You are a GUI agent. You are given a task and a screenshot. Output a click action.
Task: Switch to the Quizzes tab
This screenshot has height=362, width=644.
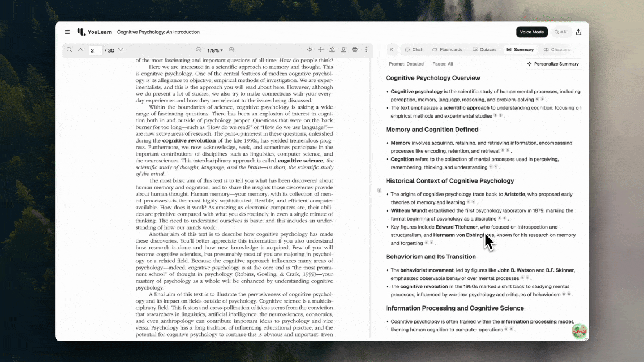coord(484,50)
